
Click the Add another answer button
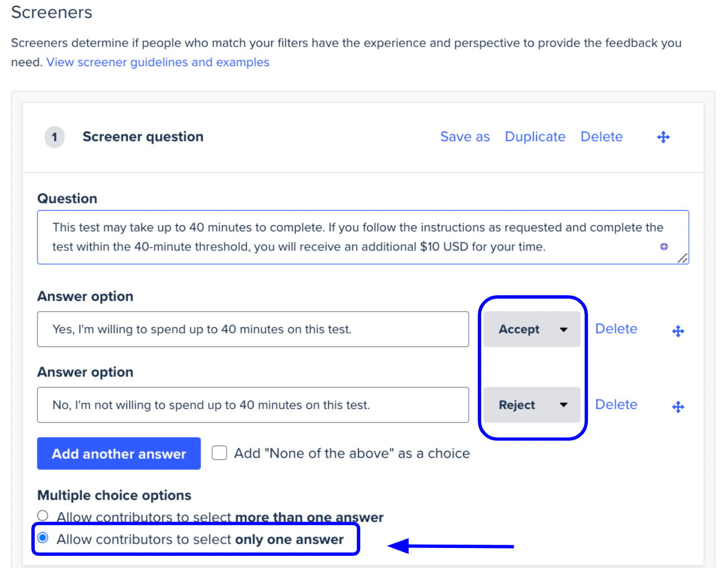tap(119, 453)
